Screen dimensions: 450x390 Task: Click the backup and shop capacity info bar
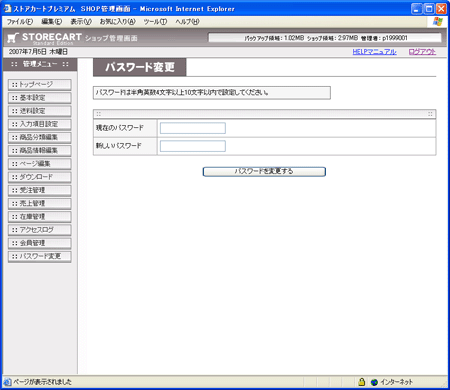(325, 38)
